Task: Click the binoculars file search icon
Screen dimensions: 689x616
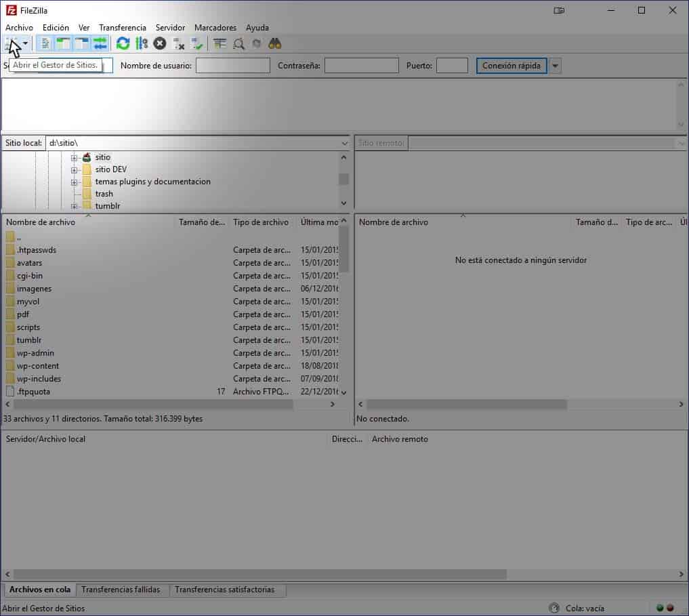Action: click(x=275, y=43)
